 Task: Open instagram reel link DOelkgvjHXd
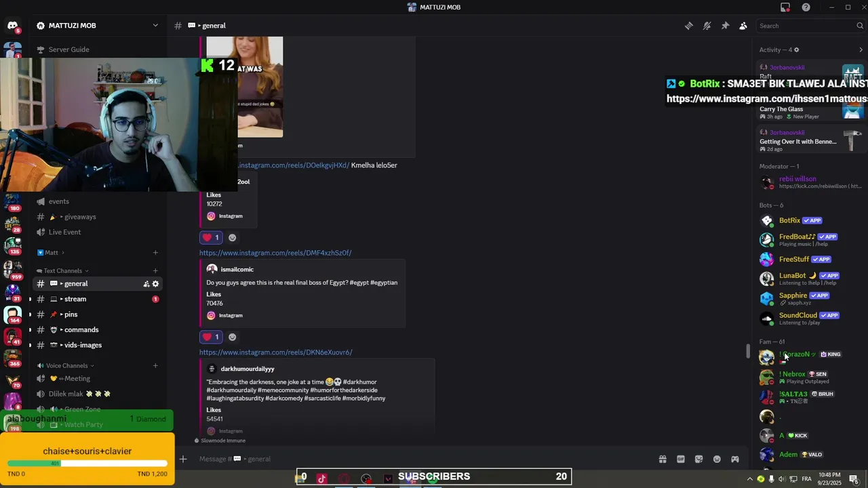coord(294,165)
